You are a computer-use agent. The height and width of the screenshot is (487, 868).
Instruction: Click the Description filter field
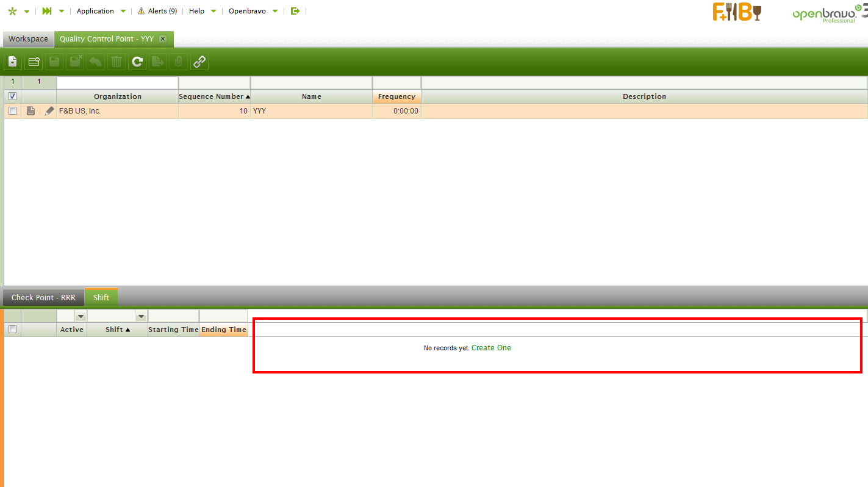(644, 82)
